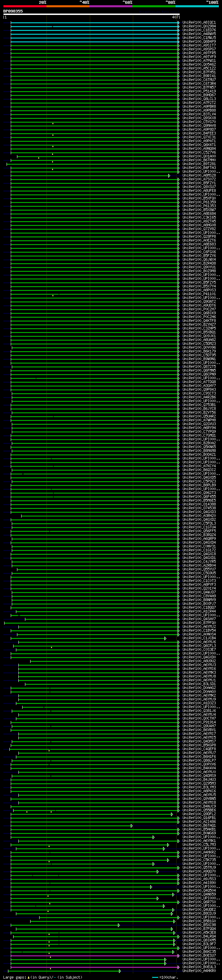Click the UniRef100_C6TMU7 label
Image resolution: width=222 pixels, height=980 pixels.
pos(199,80)
